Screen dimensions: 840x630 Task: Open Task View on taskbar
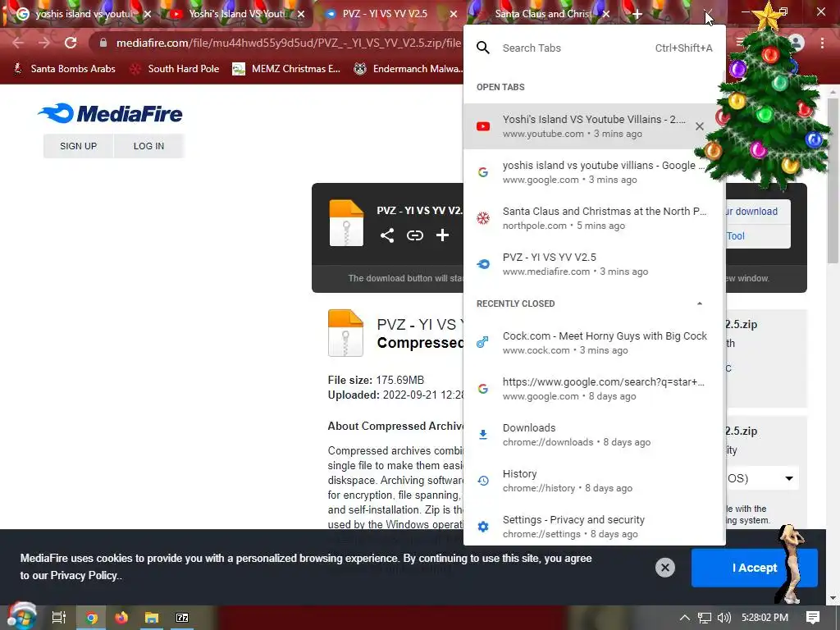point(59,618)
